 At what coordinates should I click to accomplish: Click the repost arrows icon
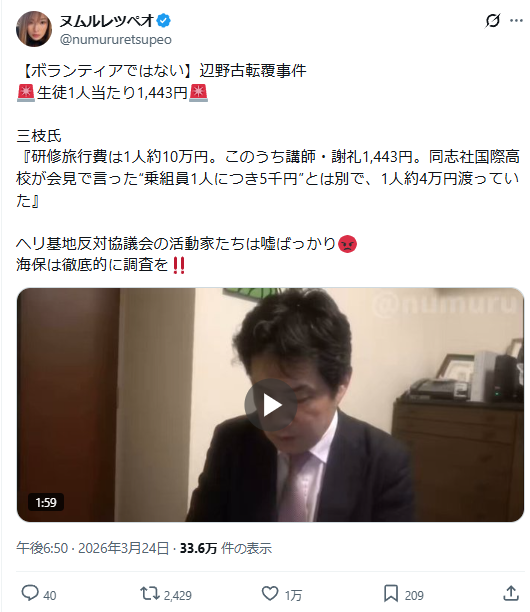point(150,594)
